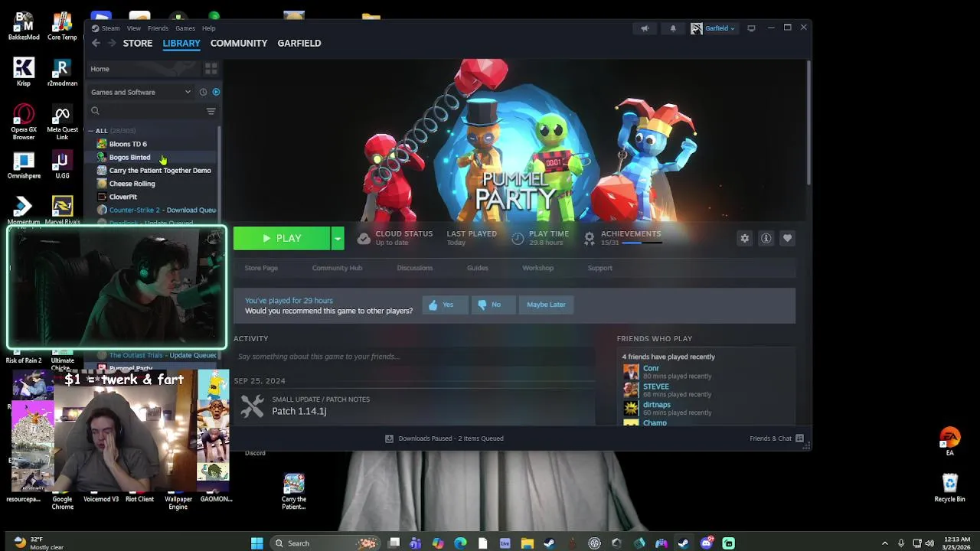Open Community Hub link

pyautogui.click(x=337, y=268)
